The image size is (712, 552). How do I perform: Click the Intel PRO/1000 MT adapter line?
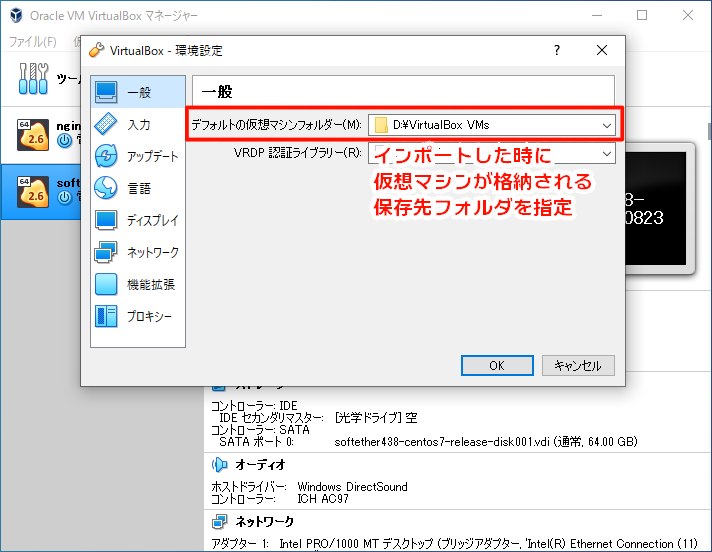(x=454, y=543)
